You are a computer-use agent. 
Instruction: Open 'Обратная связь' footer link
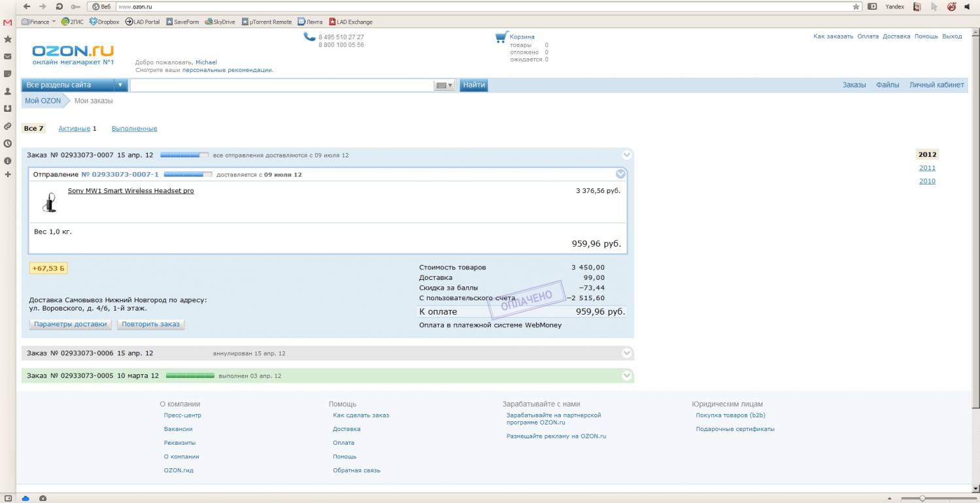click(x=356, y=470)
